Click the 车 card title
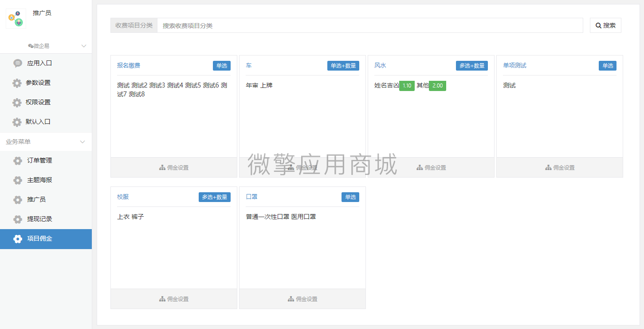Viewport: 644px width, 329px height. point(249,65)
